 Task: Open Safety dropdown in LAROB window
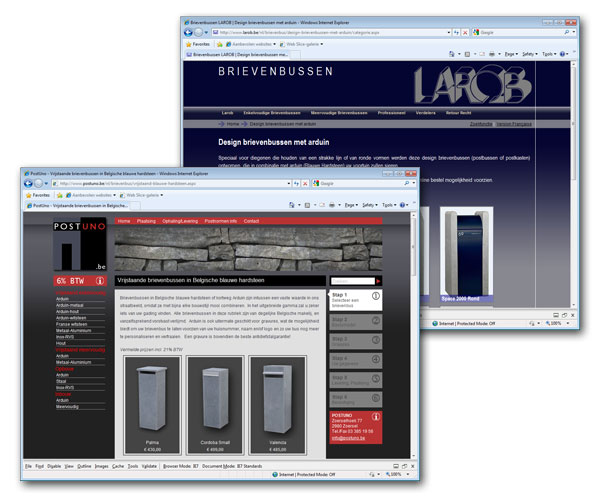click(530, 54)
